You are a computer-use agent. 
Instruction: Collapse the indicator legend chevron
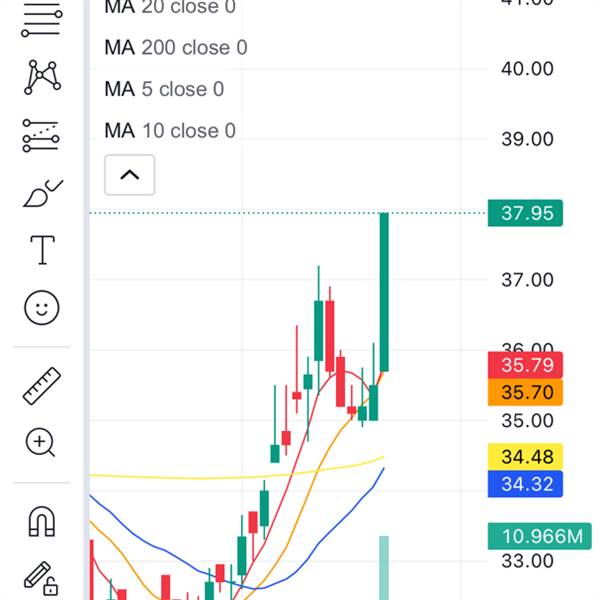click(x=130, y=175)
